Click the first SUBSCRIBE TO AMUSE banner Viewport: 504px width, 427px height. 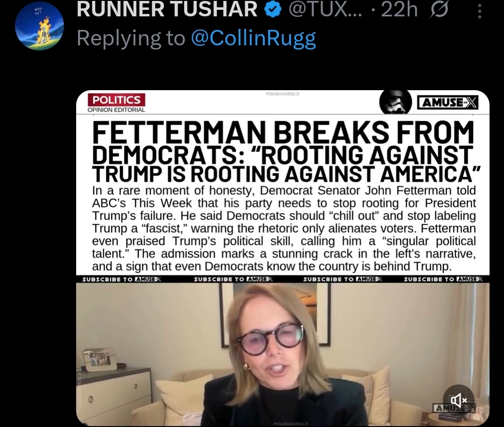[121, 279]
